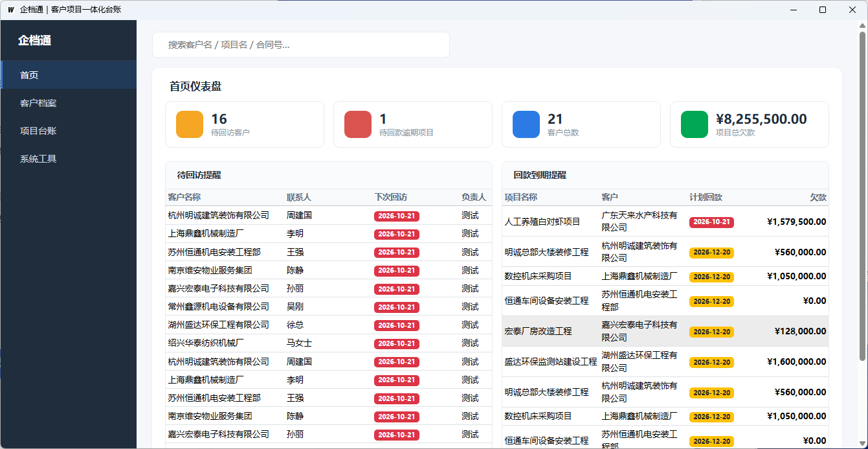Open the 首页 sidebar item
Image resolution: width=868 pixels, height=449 pixels.
pos(69,75)
